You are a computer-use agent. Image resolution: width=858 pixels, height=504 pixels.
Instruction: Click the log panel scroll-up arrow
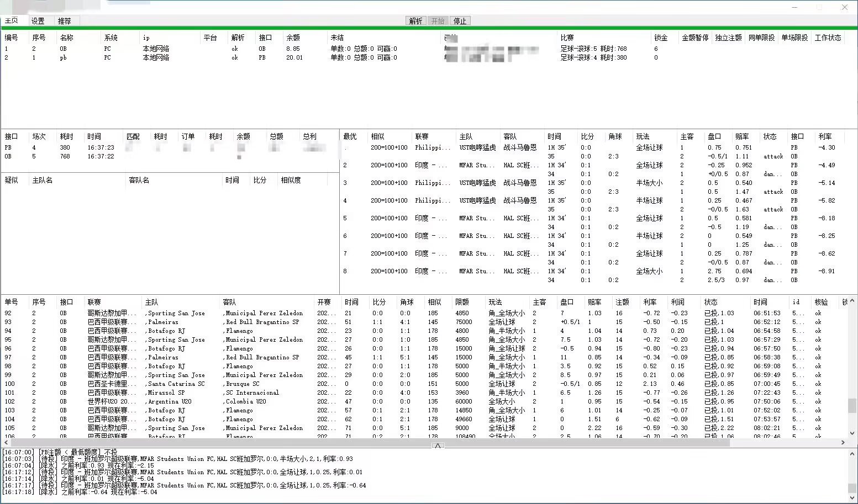pos(852,453)
